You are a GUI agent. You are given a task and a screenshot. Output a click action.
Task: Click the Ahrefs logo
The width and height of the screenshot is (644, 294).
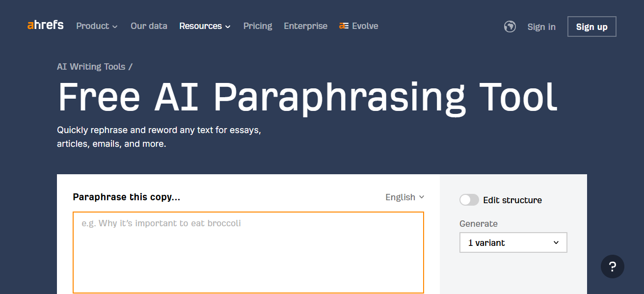pyautogui.click(x=46, y=26)
